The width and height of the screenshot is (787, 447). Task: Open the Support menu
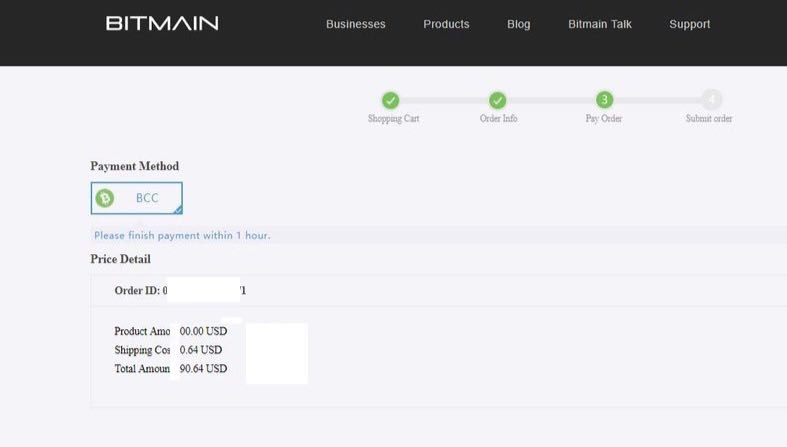tap(690, 24)
